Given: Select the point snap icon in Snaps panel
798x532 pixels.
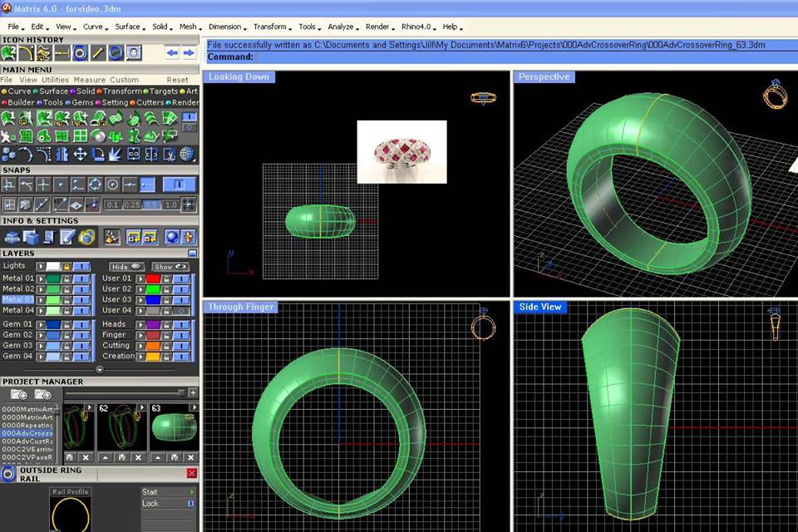Looking at the screenshot, I should (x=60, y=185).
